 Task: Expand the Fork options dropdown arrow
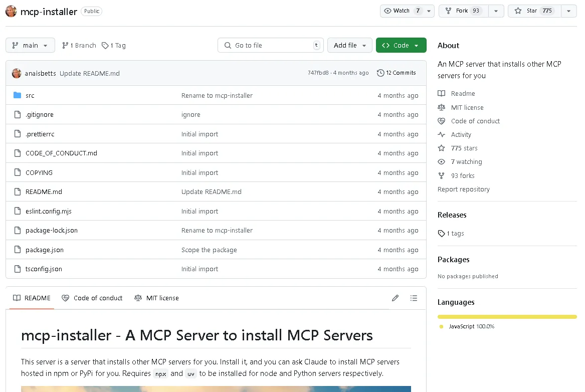click(496, 11)
